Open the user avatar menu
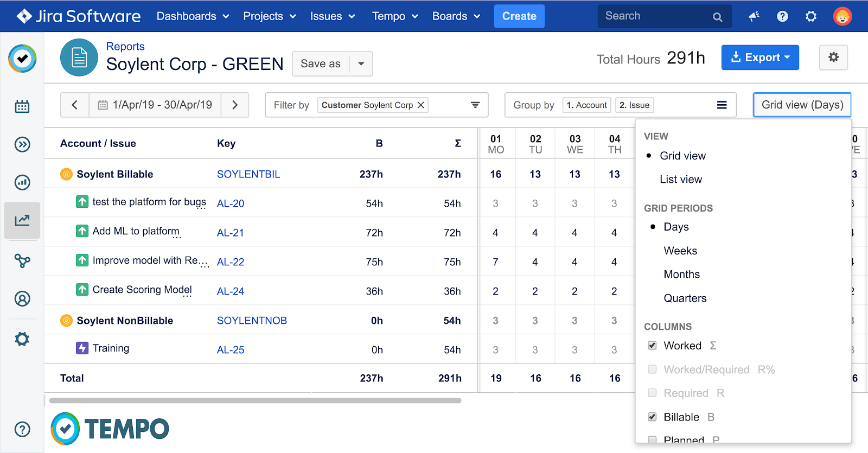The height and width of the screenshot is (453, 868). tap(843, 16)
